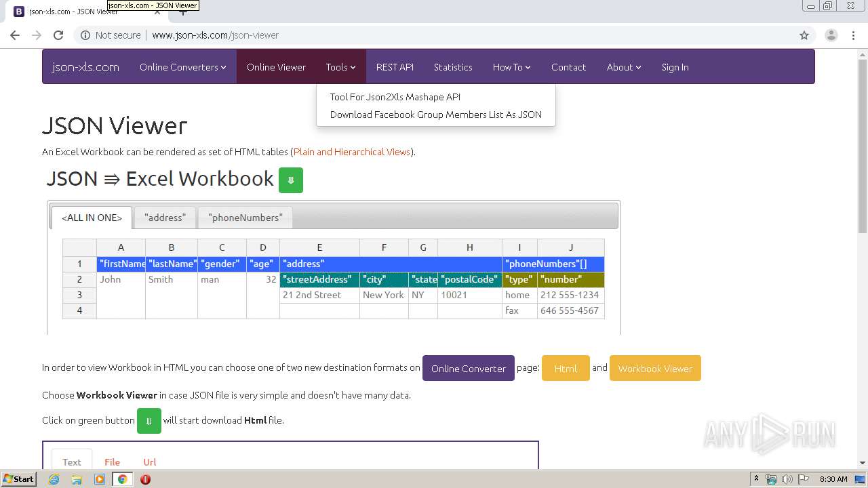Click cell containing 10021
868x488 pixels.
[470, 295]
